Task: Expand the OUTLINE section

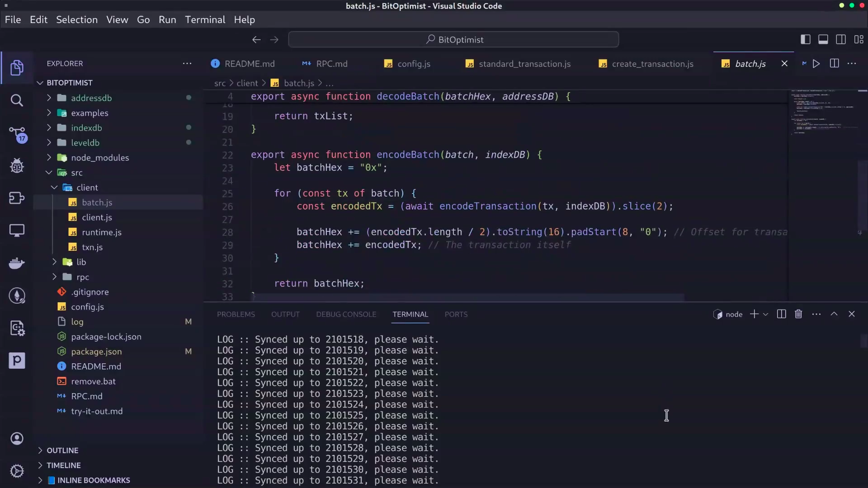Action: 62,450
